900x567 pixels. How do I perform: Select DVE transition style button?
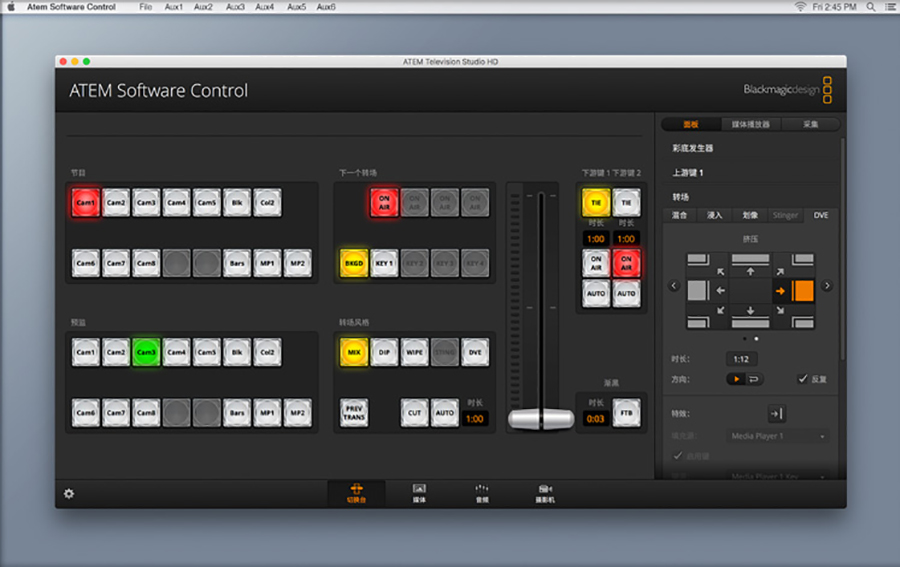475,352
